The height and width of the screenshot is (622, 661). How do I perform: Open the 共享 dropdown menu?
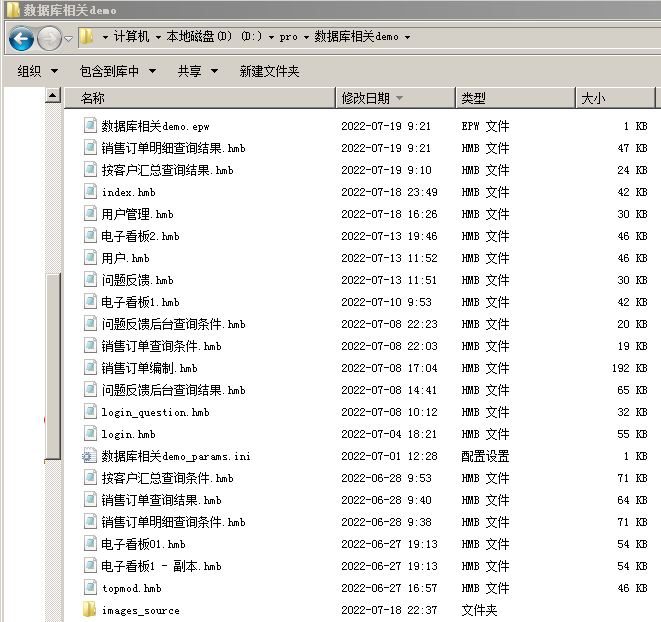pos(196,71)
